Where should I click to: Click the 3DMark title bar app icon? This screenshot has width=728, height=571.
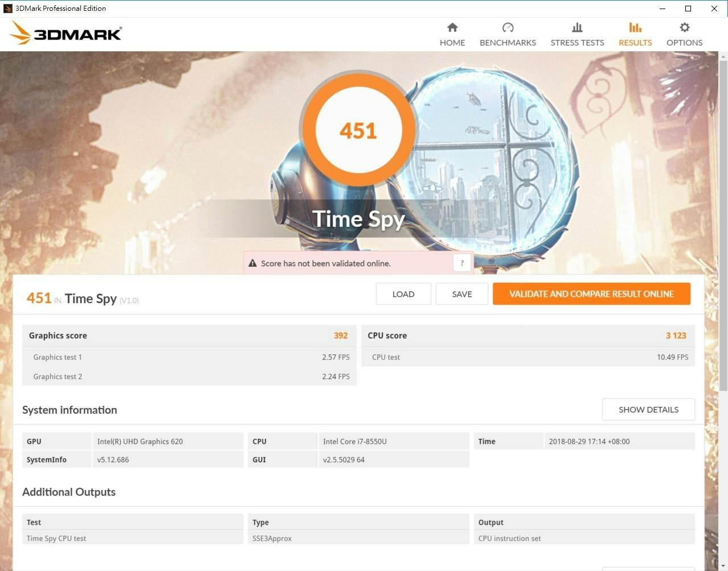(x=8, y=8)
